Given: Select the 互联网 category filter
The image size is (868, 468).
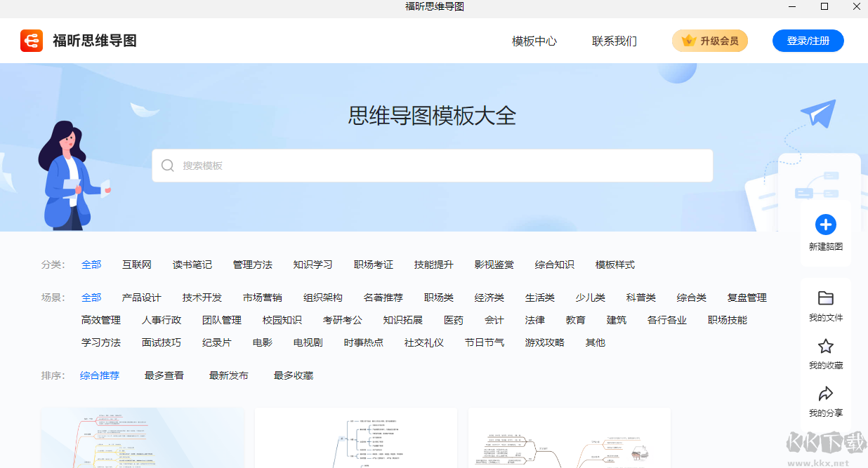Looking at the screenshot, I should (138, 265).
